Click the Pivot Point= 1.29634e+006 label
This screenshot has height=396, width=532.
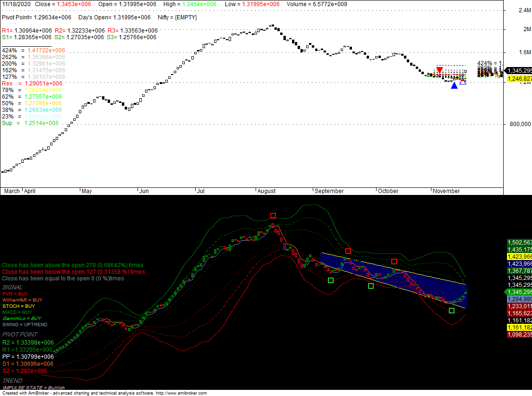click(37, 17)
